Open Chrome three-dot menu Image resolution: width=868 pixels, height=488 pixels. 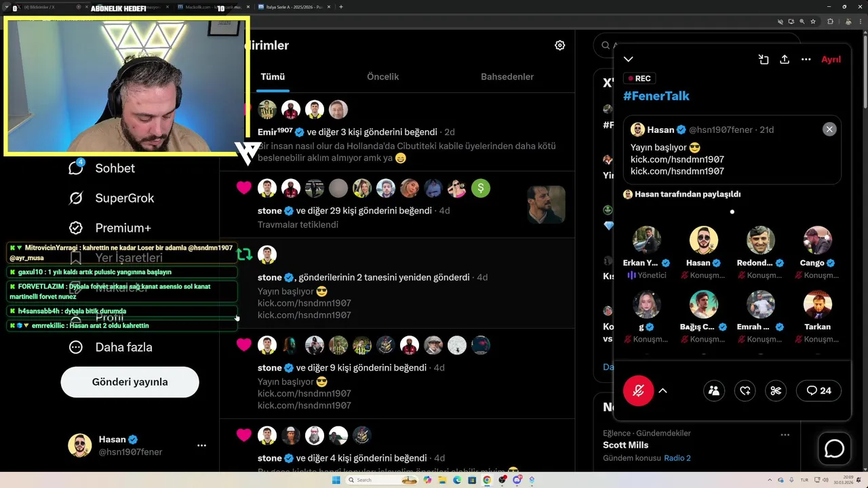click(861, 22)
